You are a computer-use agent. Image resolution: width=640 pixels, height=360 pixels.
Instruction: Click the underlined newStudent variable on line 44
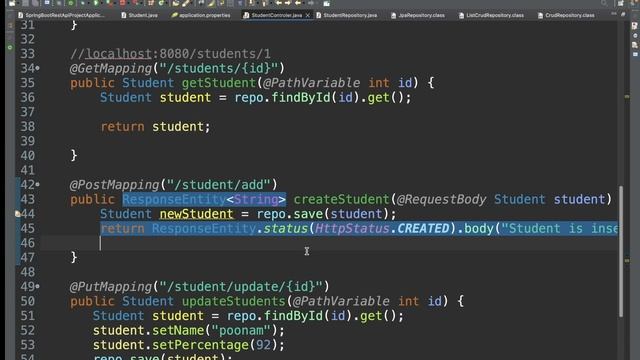pos(196,214)
